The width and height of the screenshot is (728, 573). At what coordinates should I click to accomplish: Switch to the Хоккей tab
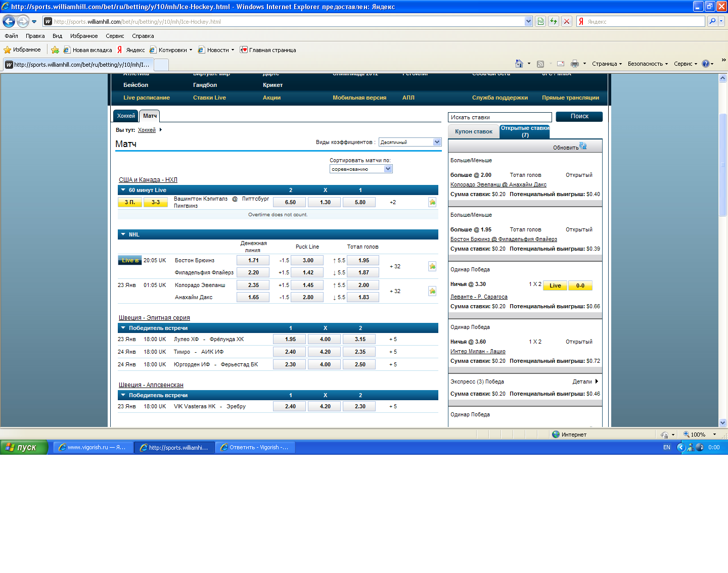126,116
